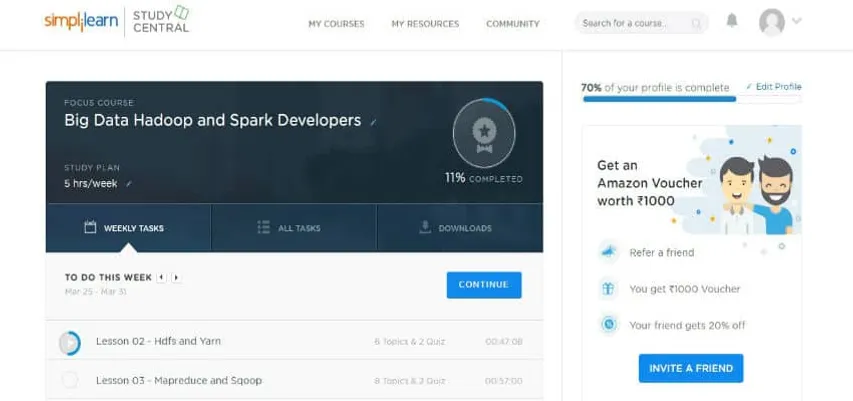
Task: Edit the study plan hours pencil icon
Action: coord(129,184)
